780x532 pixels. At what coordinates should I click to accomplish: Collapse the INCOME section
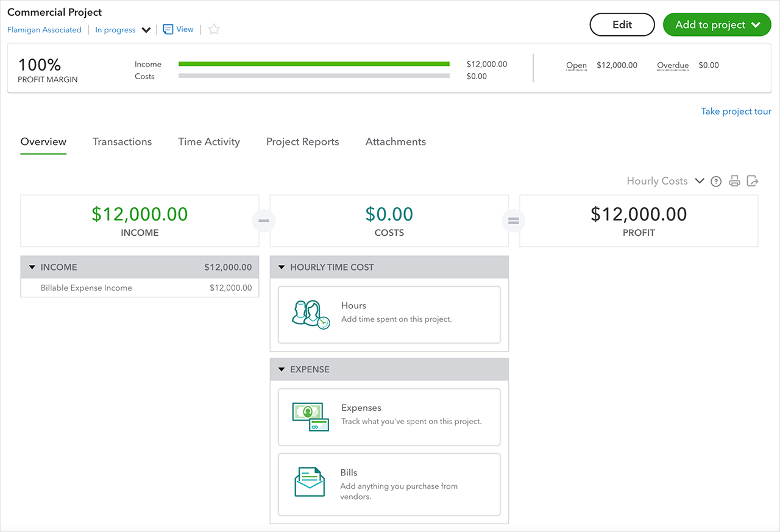32,268
